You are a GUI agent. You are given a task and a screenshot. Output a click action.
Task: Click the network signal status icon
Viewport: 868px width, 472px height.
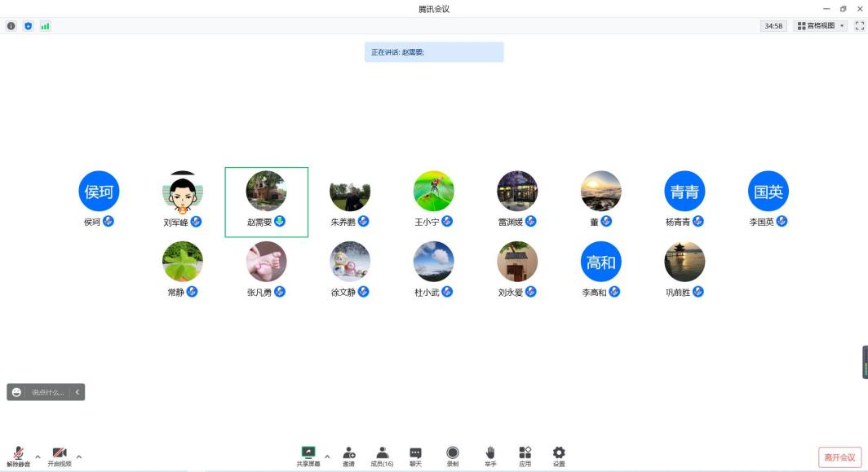coord(45,26)
